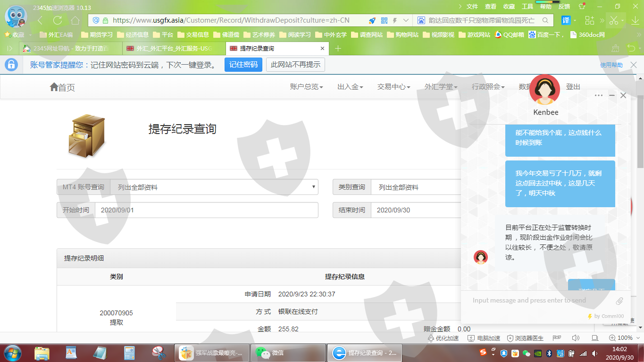Open the chat window three-dot options
The image size is (644, 362).
[599, 95]
